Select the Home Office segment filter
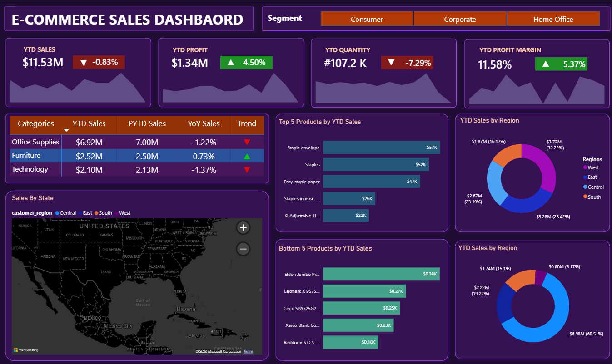Screen dimensions: 612x364 coord(553,19)
